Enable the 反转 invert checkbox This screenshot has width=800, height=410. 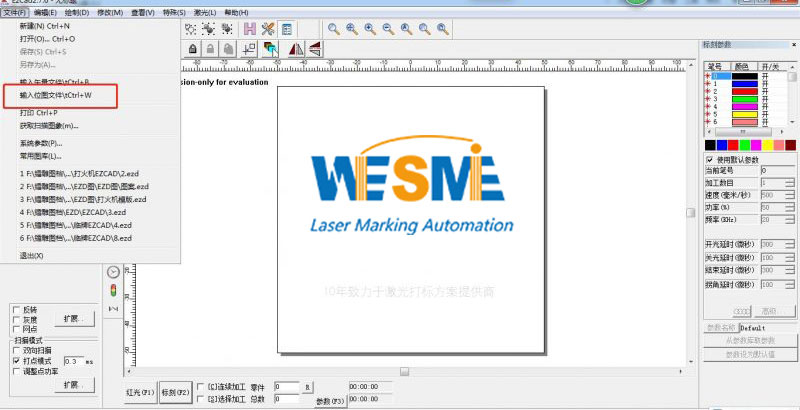tap(15, 310)
